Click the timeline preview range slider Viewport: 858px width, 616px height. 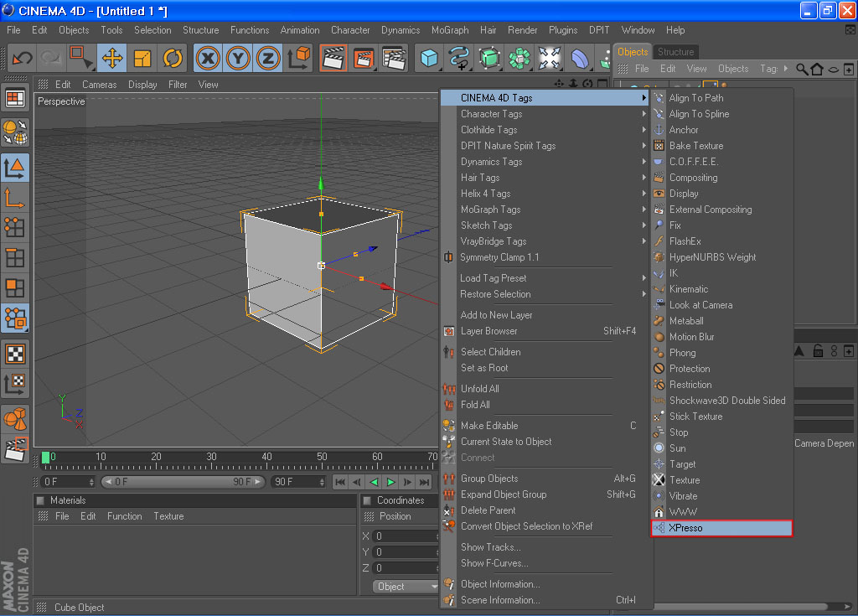coord(183,482)
